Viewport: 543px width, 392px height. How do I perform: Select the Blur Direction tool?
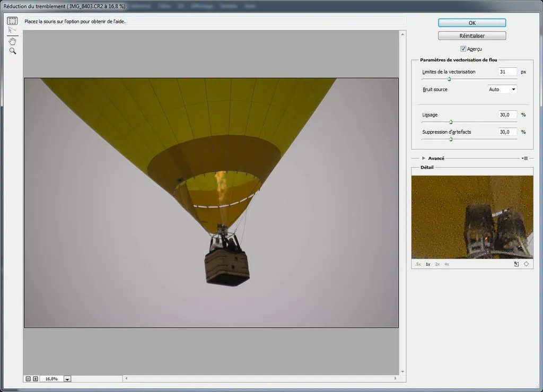[x=12, y=31]
